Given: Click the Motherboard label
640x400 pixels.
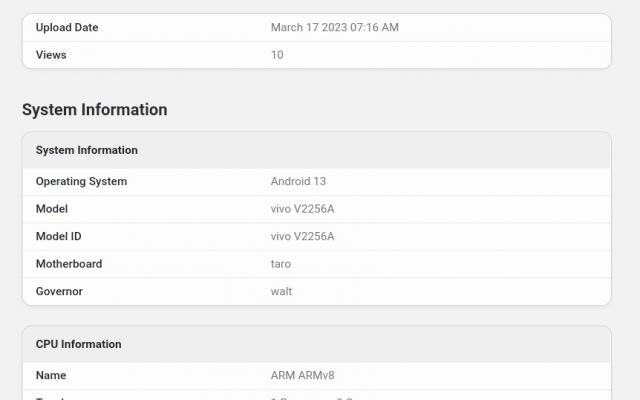Looking at the screenshot, I should pos(69,264).
